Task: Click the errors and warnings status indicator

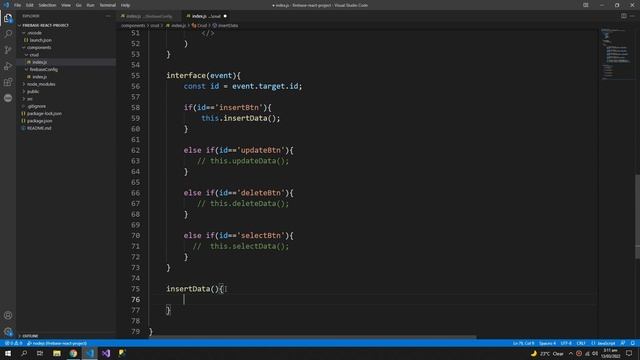Action: coord(13,343)
